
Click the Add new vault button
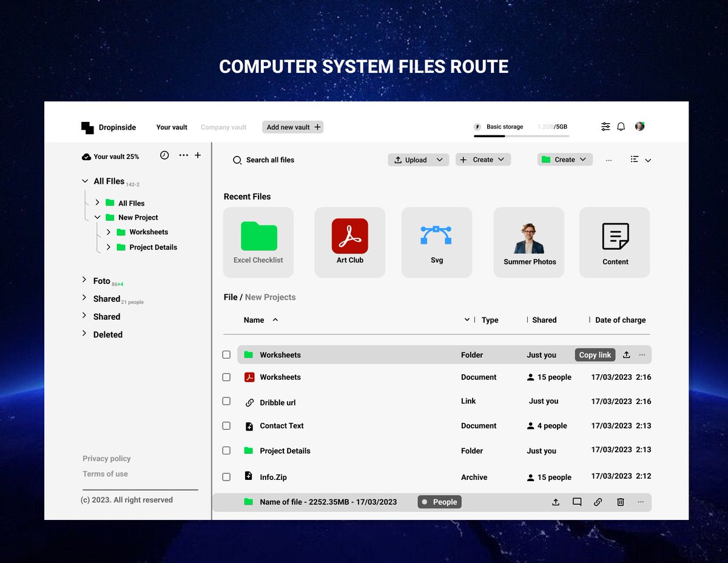tap(293, 127)
